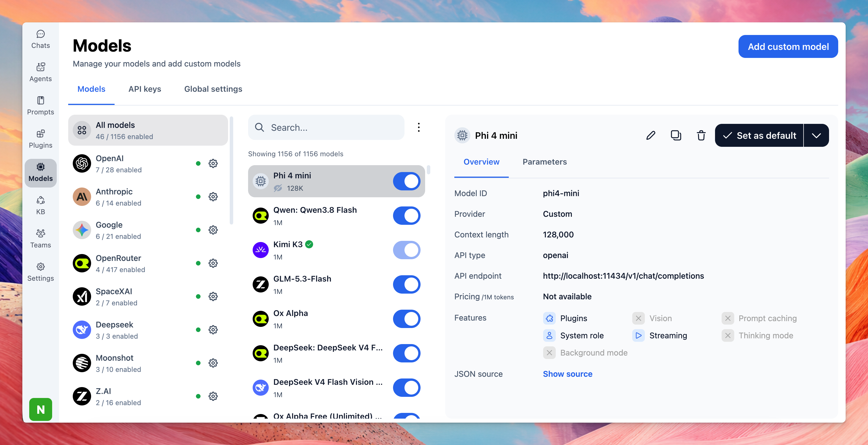868x445 pixels.
Task: Open Settings in the left sidebar
Action: point(40,272)
